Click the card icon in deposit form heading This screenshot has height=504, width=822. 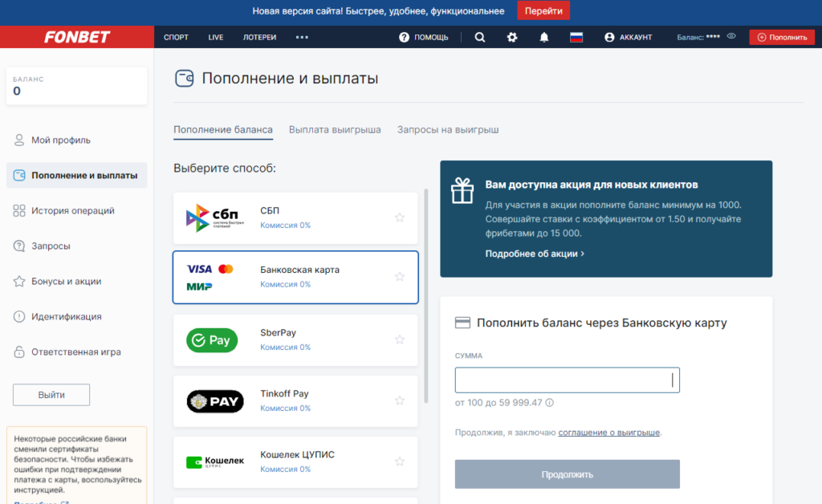pyautogui.click(x=462, y=323)
